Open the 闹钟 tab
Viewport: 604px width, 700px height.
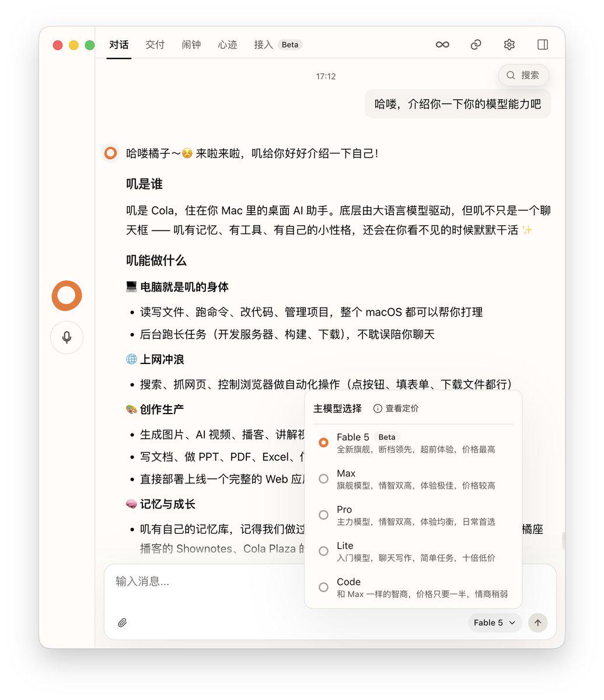[191, 44]
